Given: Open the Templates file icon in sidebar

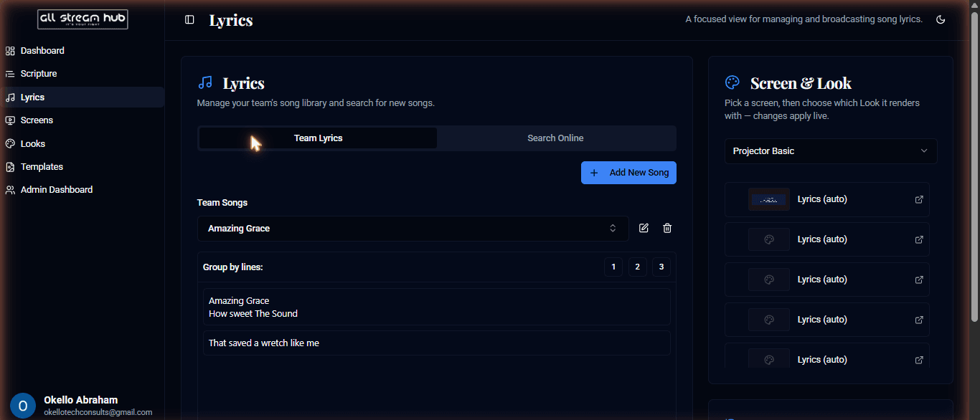Looking at the screenshot, I should coord(10,167).
